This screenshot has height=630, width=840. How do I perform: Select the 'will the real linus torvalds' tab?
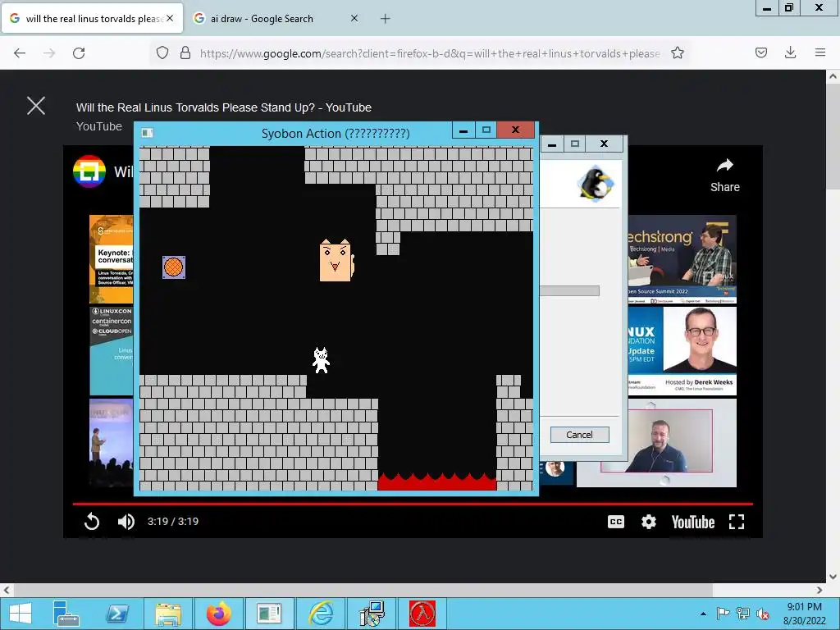point(93,19)
